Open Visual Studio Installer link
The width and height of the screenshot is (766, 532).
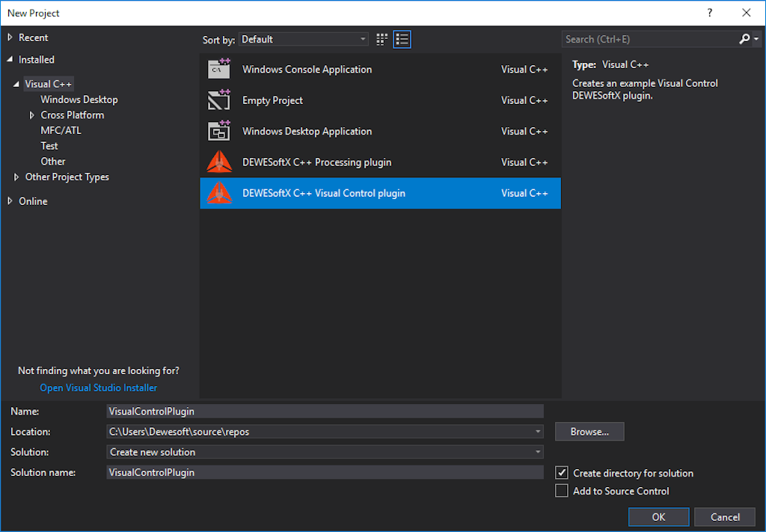[99, 388]
